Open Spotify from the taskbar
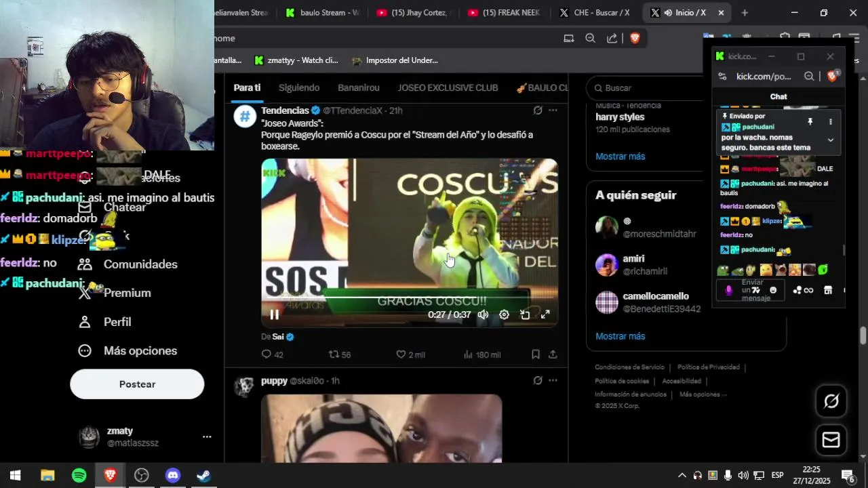868x488 pixels. [79, 475]
